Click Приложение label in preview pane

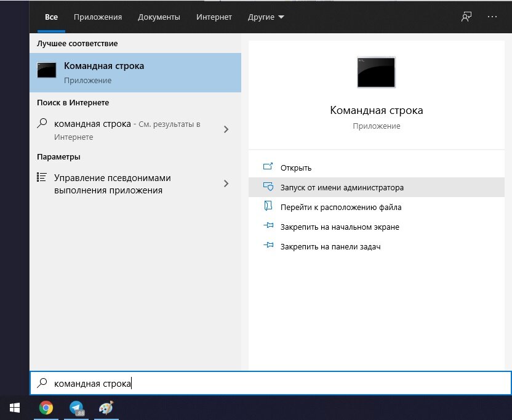[376, 126]
